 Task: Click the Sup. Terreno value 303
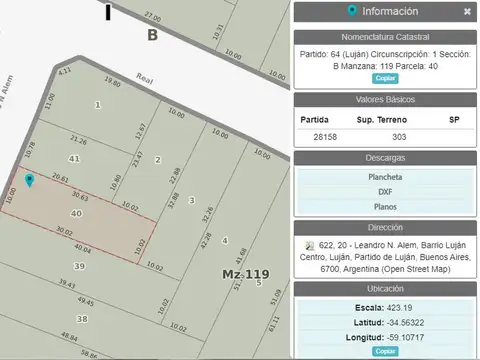coord(399,137)
